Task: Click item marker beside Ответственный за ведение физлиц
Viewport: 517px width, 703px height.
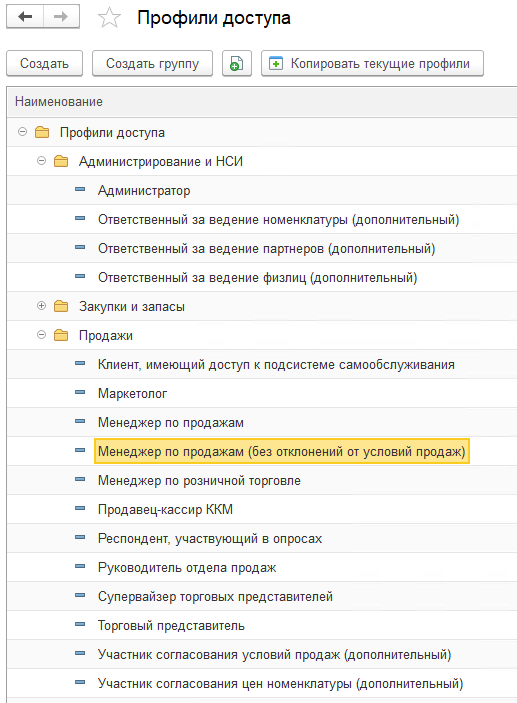Action: 80,277
